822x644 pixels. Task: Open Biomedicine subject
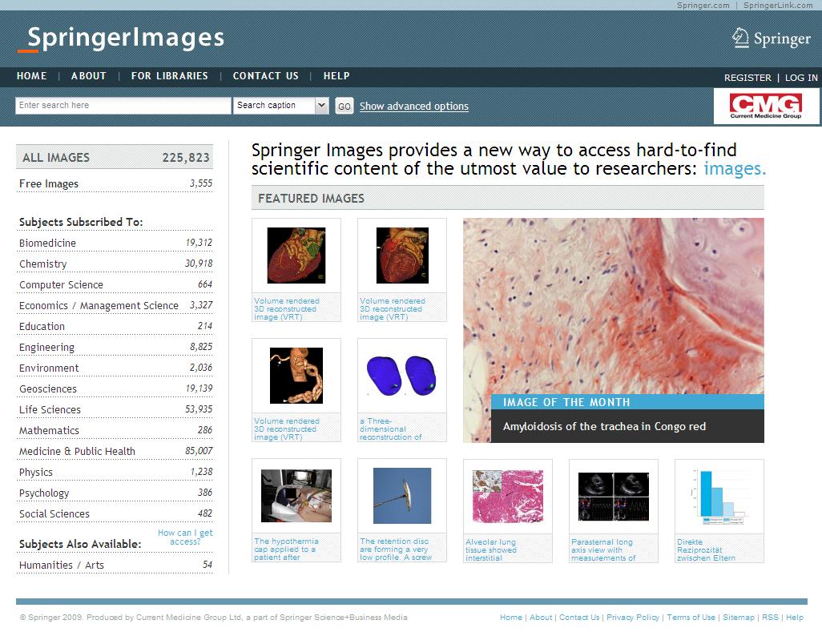pyautogui.click(x=115, y=243)
